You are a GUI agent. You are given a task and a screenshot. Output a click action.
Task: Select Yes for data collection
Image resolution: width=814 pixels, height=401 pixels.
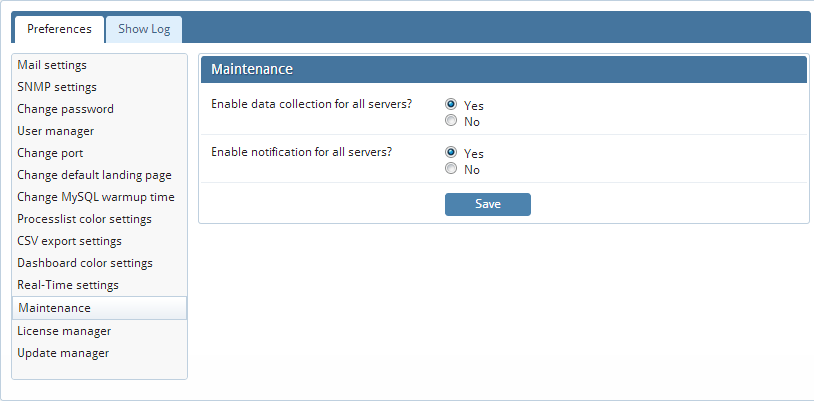tap(451, 104)
